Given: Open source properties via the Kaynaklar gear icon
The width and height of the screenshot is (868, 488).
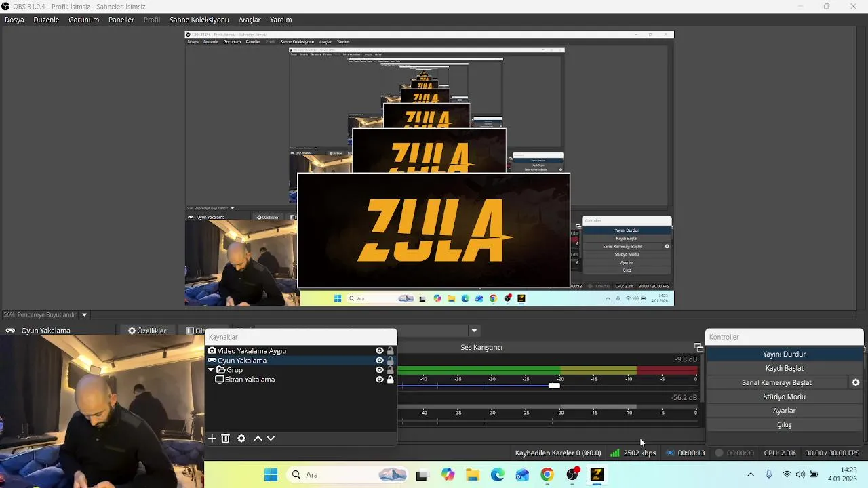Looking at the screenshot, I should [x=241, y=439].
